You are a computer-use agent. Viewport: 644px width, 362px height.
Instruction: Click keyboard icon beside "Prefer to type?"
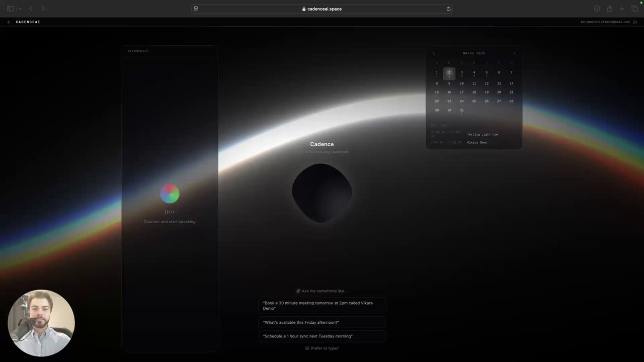coord(307,348)
